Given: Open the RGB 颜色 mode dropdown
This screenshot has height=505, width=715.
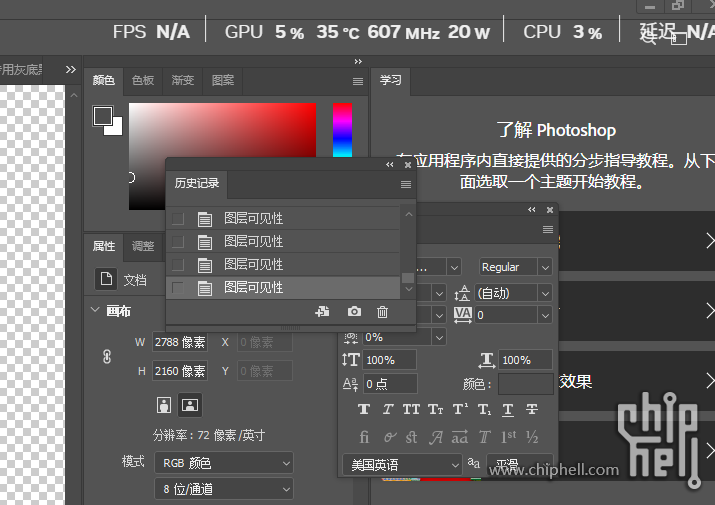Looking at the screenshot, I should [x=224, y=463].
